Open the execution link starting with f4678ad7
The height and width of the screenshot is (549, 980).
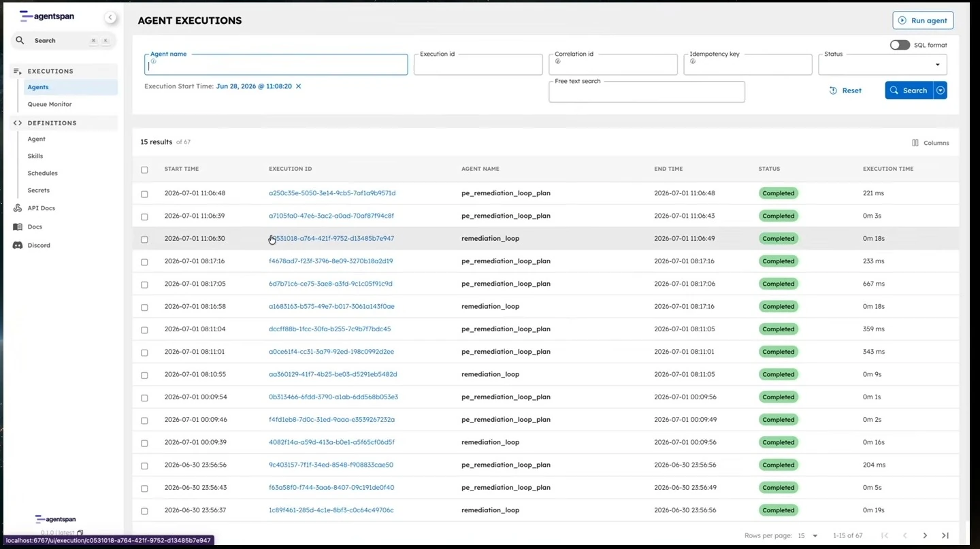(x=331, y=261)
